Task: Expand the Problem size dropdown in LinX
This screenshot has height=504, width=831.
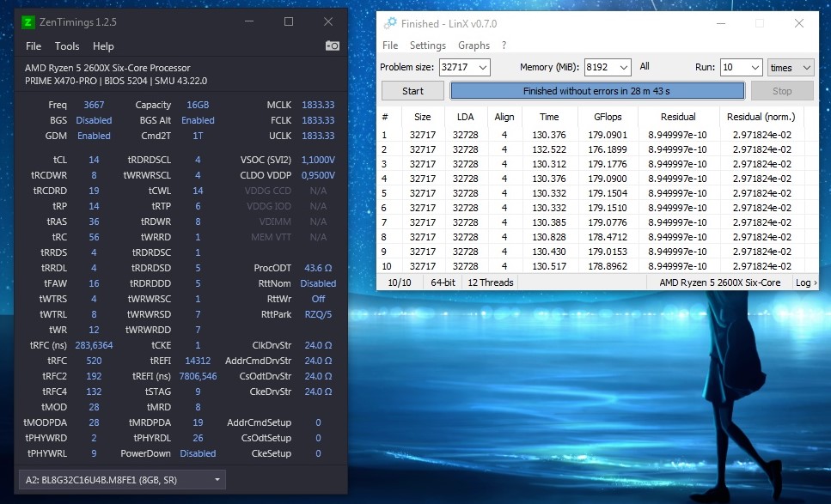Action: (483, 68)
